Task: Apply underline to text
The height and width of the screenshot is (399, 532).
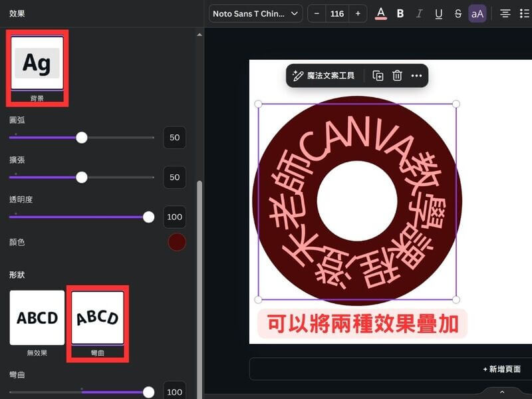Action: tap(438, 13)
